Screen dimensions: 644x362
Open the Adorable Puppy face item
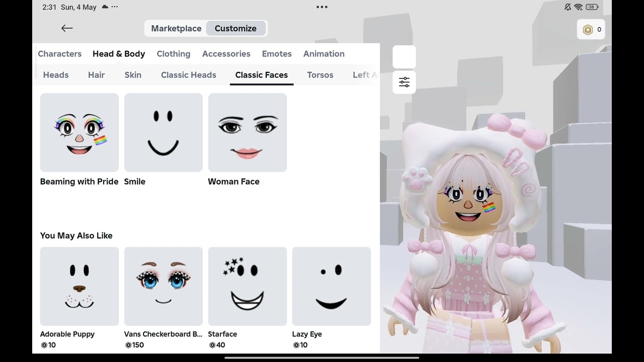pyautogui.click(x=79, y=287)
